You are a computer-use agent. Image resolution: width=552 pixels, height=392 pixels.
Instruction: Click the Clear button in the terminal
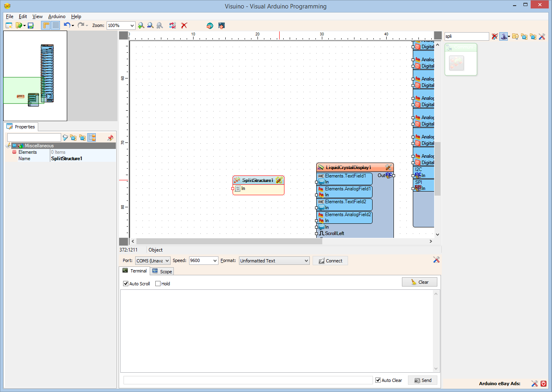(x=420, y=282)
